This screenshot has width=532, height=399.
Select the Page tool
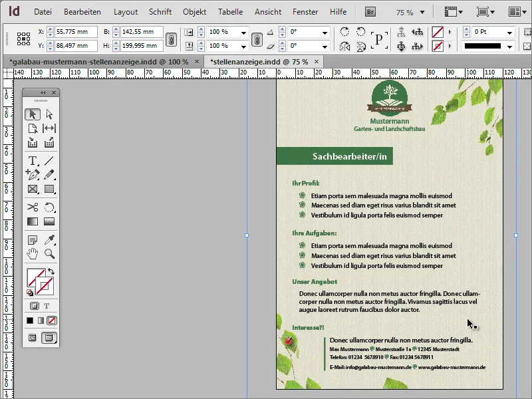coord(33,128)
